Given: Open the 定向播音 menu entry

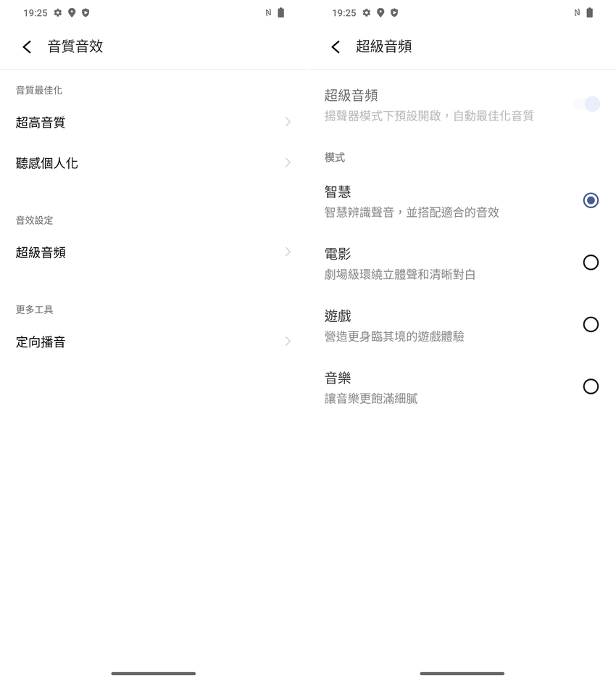Looking at the screenshot, I should 154,341.
